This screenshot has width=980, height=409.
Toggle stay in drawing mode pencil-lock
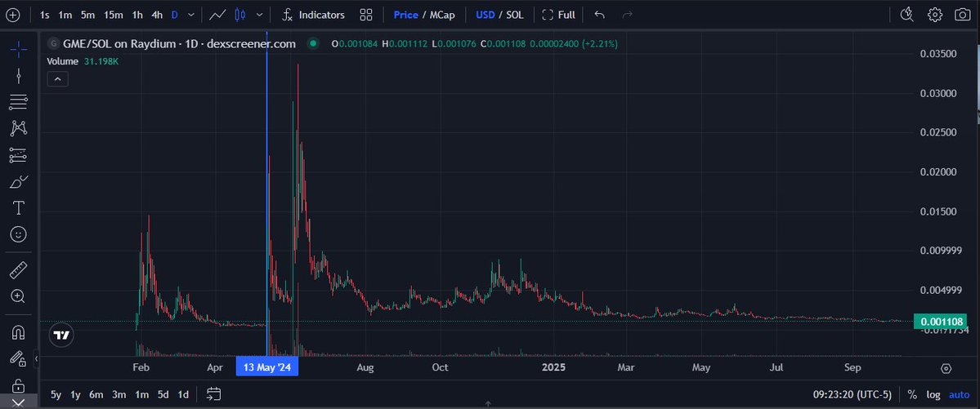coord(18,358)
